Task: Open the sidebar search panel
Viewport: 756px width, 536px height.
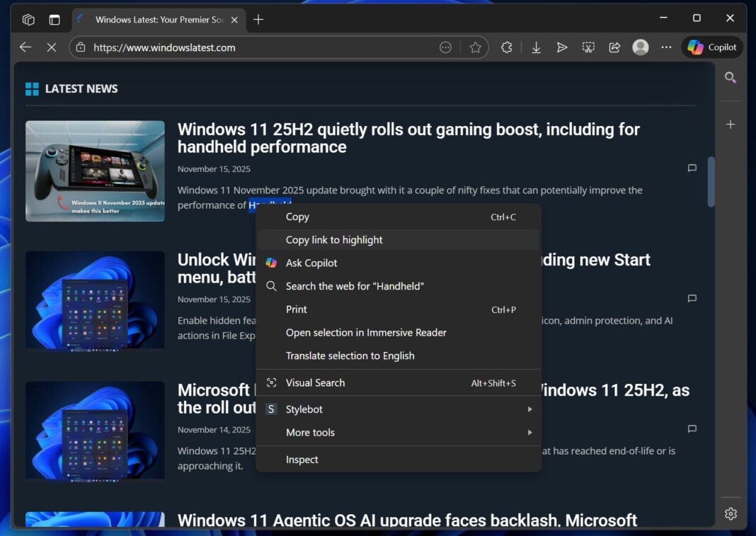Action: 730,78
